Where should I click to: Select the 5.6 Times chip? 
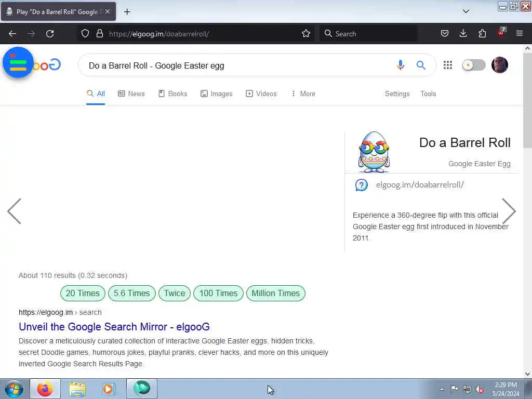[x=131, y=293]
